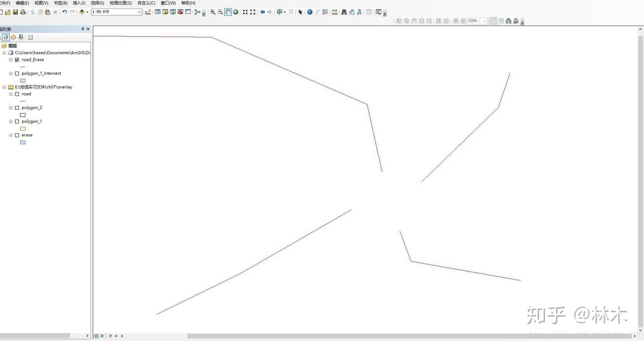644x341 pixels.
Task: Refresh the map display
Action: 110,336
